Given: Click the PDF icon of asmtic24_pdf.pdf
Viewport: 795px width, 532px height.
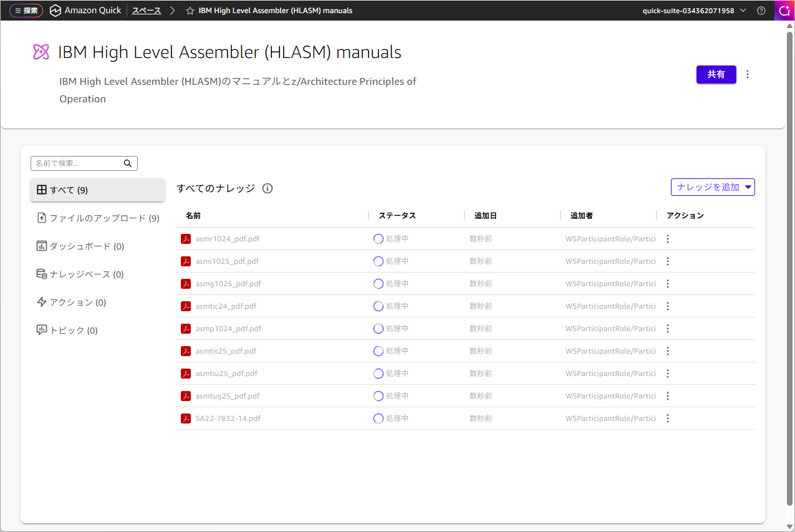Looking at the screenshot, I should [x=186, y=306].
